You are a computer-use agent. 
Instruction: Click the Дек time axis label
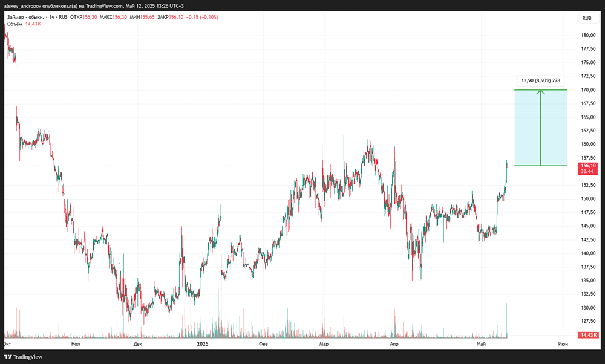[x=138, y=344]
